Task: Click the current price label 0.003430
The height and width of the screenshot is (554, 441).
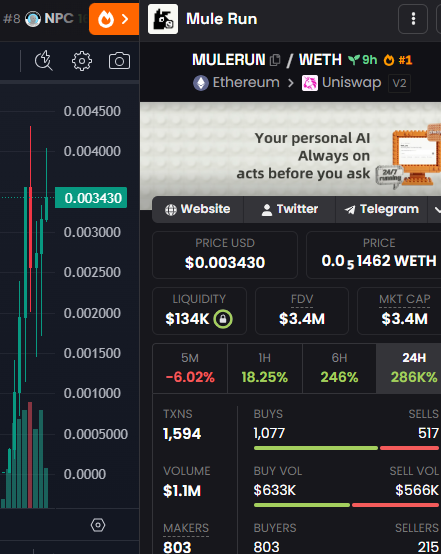Action: 91,198
